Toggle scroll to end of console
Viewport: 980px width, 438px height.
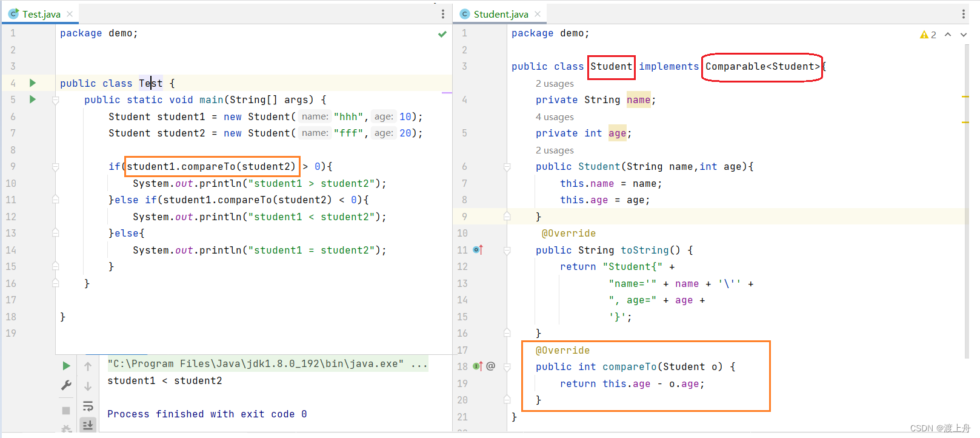click(88, 425)
